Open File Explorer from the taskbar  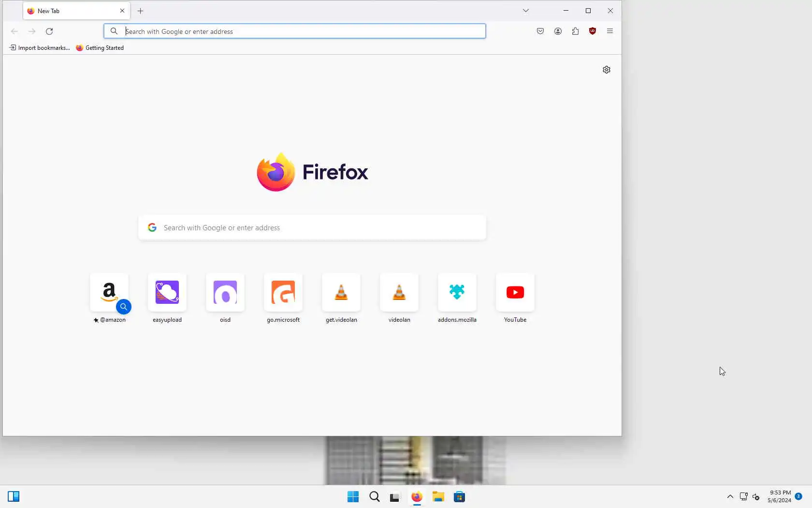[438, 497]
